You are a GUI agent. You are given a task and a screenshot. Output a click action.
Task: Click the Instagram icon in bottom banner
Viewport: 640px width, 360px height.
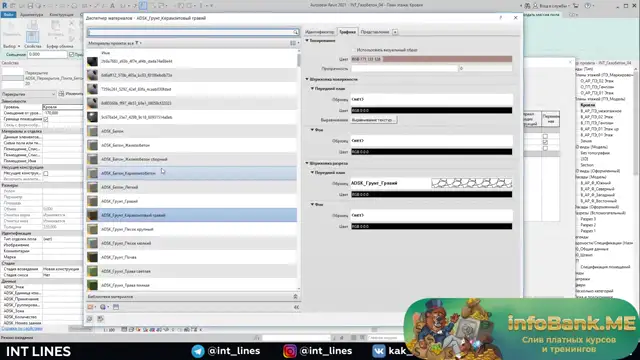290,351
